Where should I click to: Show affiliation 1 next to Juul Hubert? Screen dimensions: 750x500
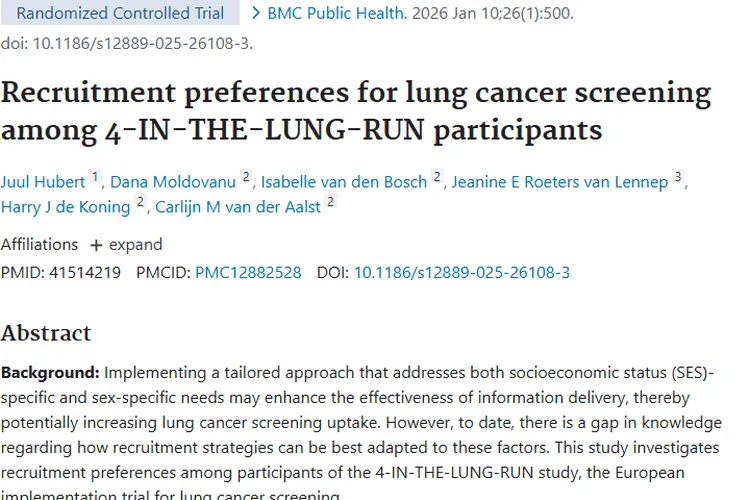(x=95, y=178)
